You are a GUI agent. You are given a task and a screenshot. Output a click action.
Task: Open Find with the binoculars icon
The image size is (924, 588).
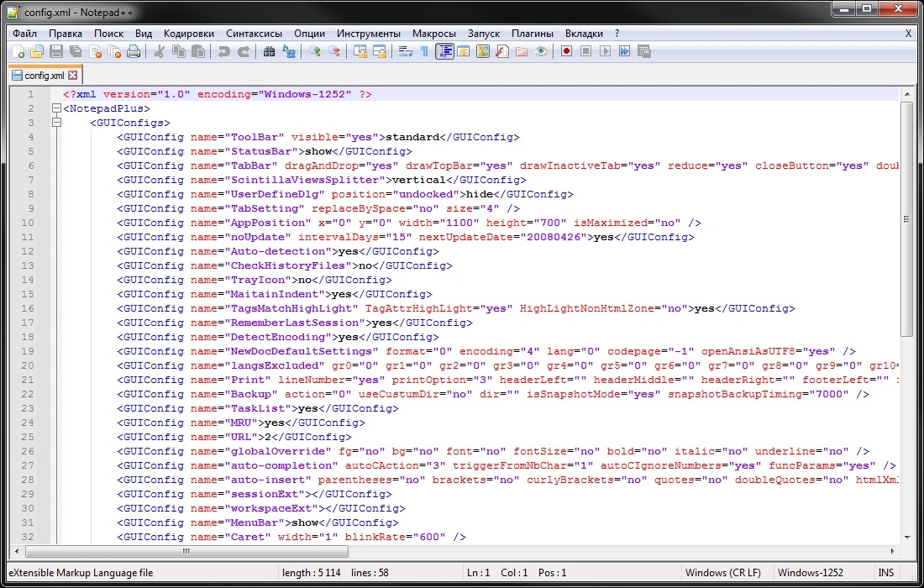(x=269, y=52)
